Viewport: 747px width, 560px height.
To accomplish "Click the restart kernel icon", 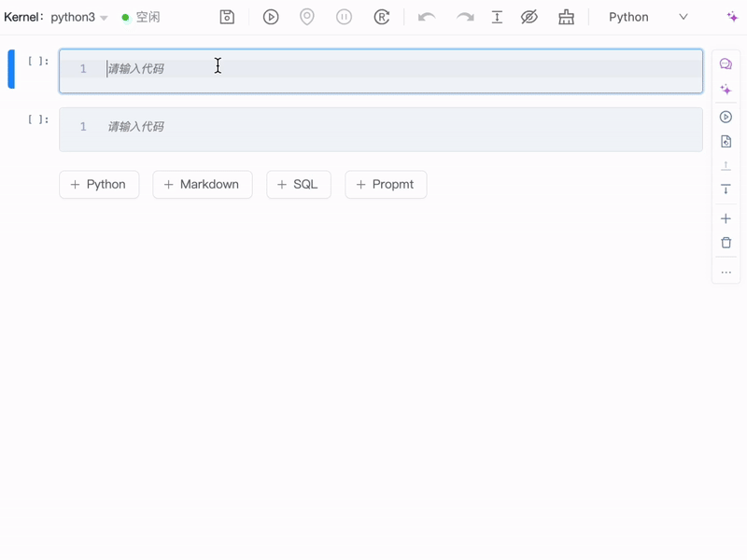I will tap(381, 17).
